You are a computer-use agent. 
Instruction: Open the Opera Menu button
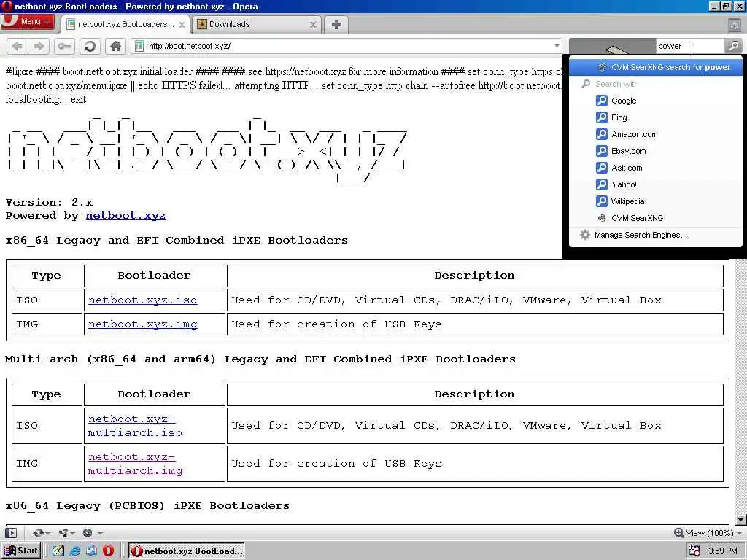[27, 22]
